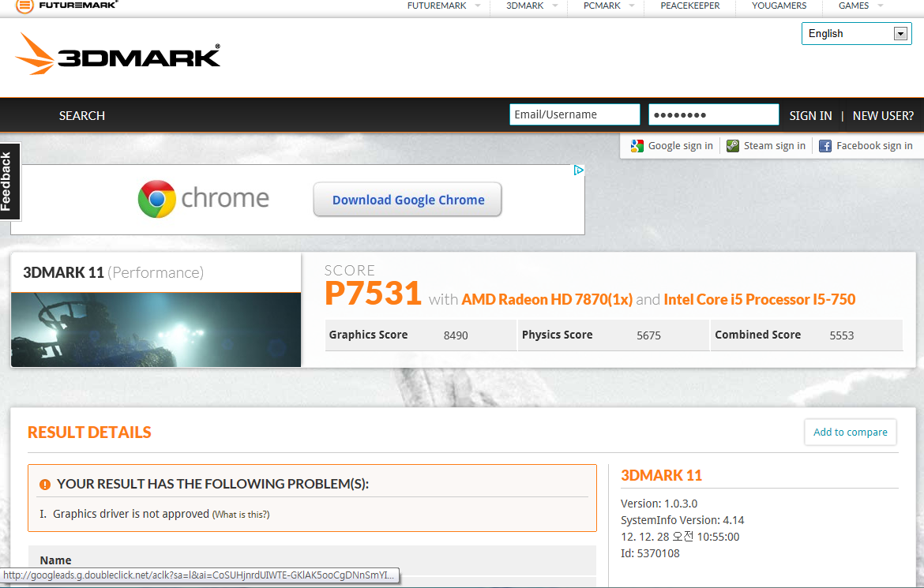Image resolution: width=924 pixels, height=588 pixels.
Task: Click the 'Combined Score' label
Action: point(758,335)
